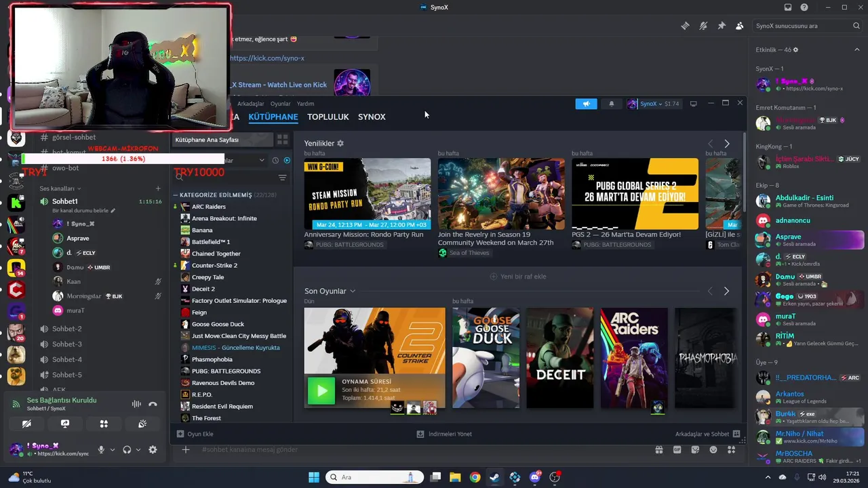Toggle ready-to-play games filter
Image resolution: width=868 pixels, height=488 pixels.
coord(287,160)
